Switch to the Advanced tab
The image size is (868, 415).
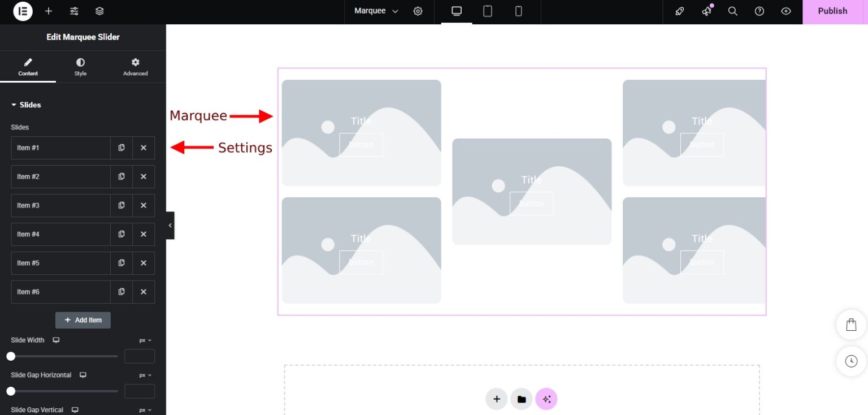[x=136, y=67]
